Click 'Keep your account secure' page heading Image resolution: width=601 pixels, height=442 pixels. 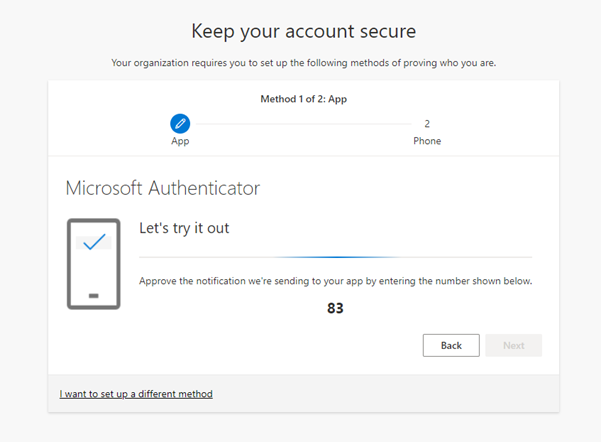coord(304,31)
